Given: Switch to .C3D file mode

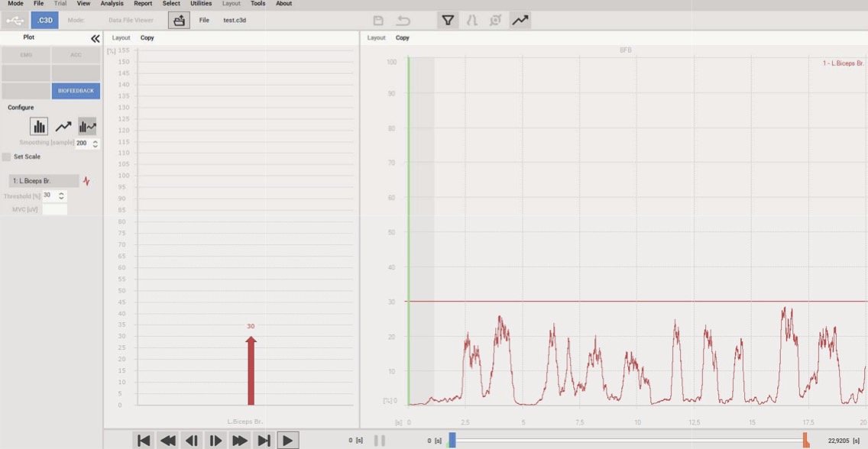Looking at the screenshot, I should (44, 21).
